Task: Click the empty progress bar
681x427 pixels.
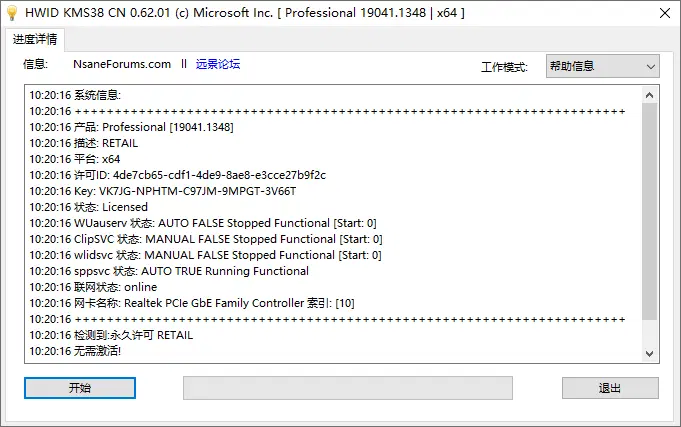Action: click(x=347, y=388)
